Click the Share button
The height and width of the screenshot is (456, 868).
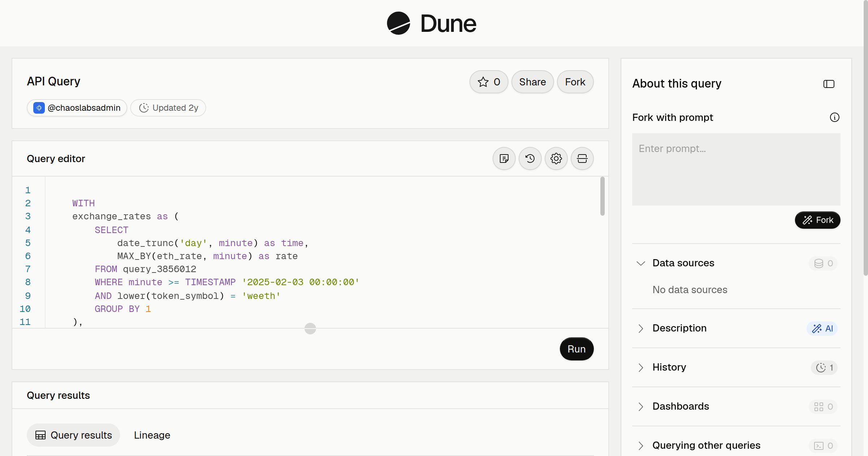[532, 82]
